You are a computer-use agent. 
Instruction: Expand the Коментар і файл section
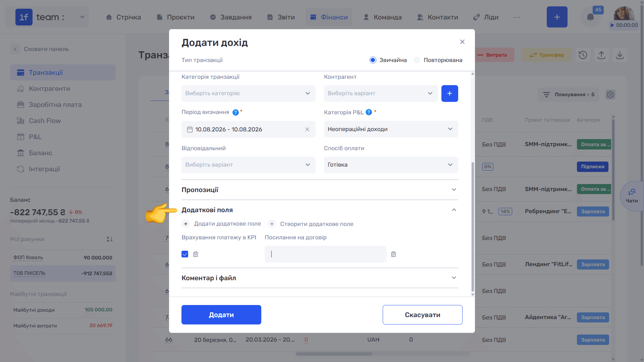[320, 278]
